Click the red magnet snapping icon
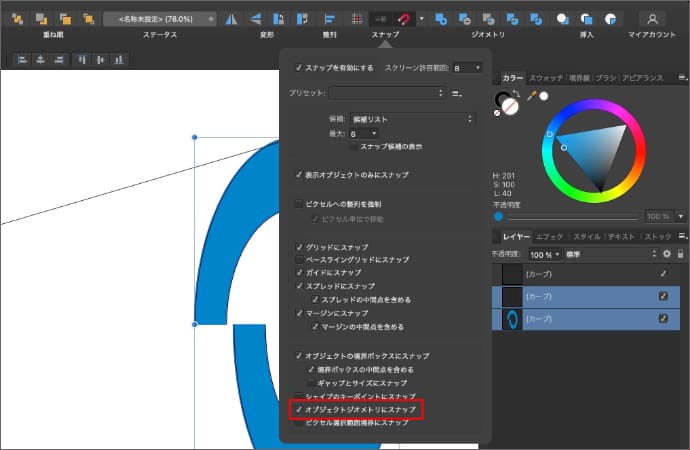690x450 pixels. pyautogui.click(x=406, y=19)
